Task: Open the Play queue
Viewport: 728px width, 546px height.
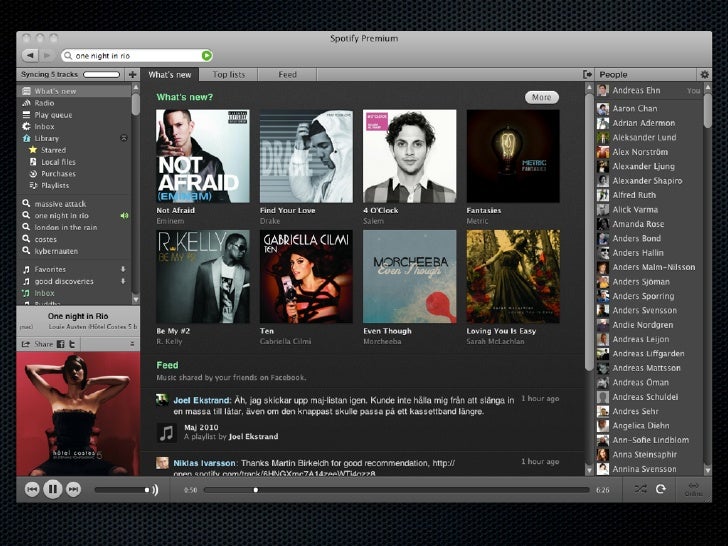Action: pyautogui.click(x=53, y=115)
